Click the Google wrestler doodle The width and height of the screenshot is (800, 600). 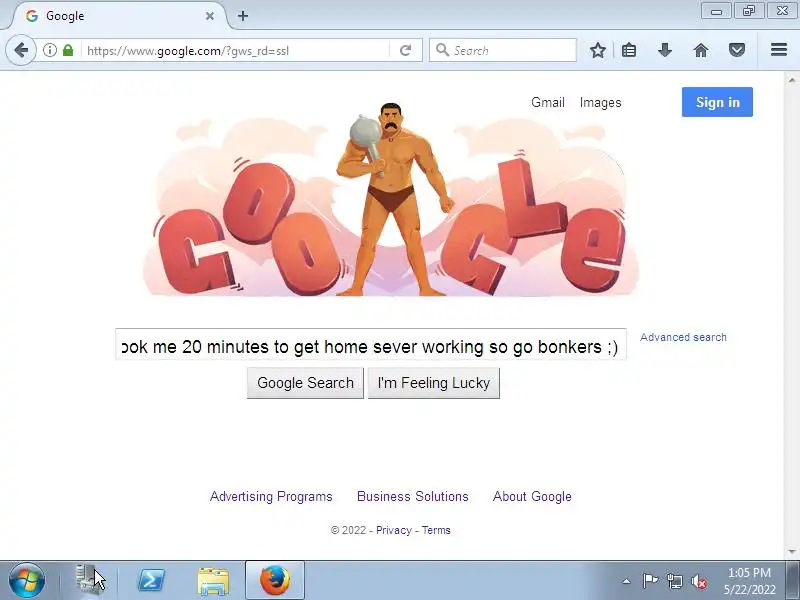[391, 199]
